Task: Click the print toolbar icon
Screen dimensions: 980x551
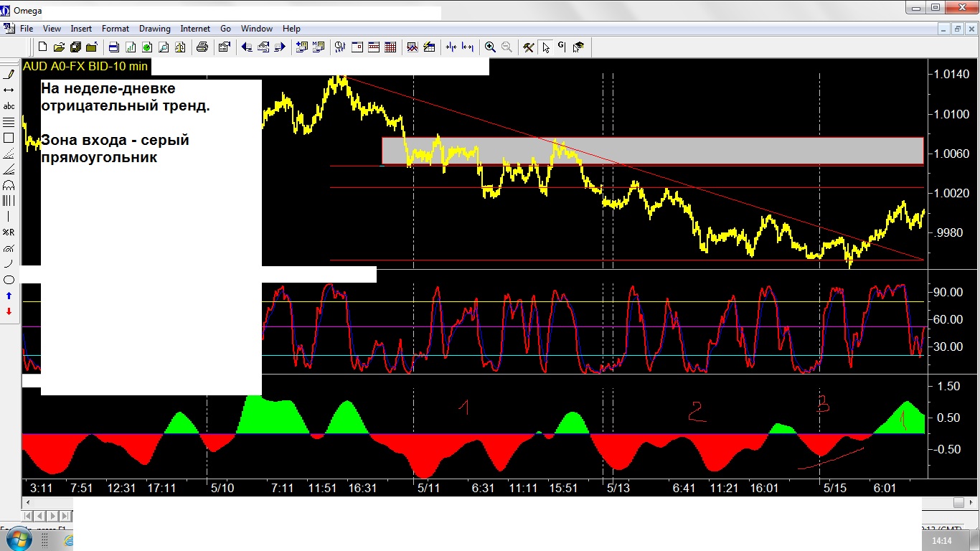Action: tap(202, 47)
